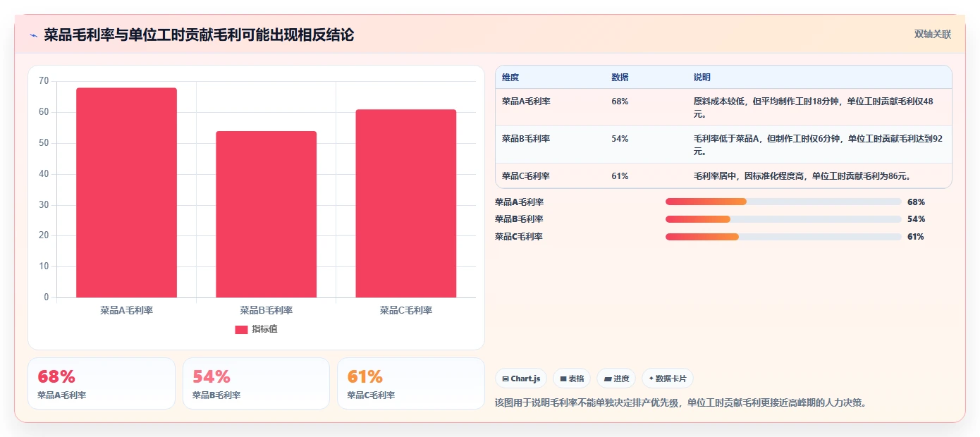This screenshot has height=437, width=980.
Task: Click the sparkle icon in 数据卡片 chip
Action: click(x=651, y=379)
